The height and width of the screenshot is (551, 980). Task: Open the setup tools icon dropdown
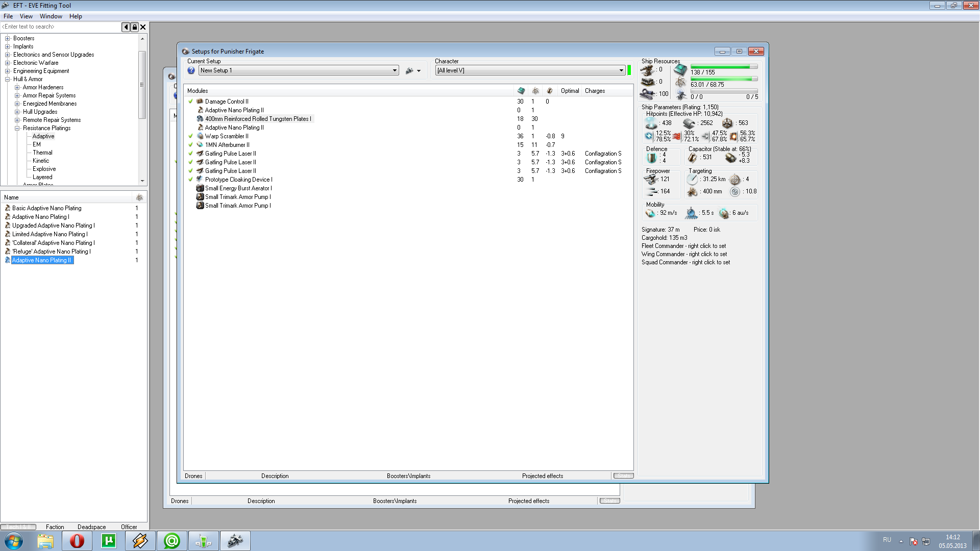click(x=413, y=71)
